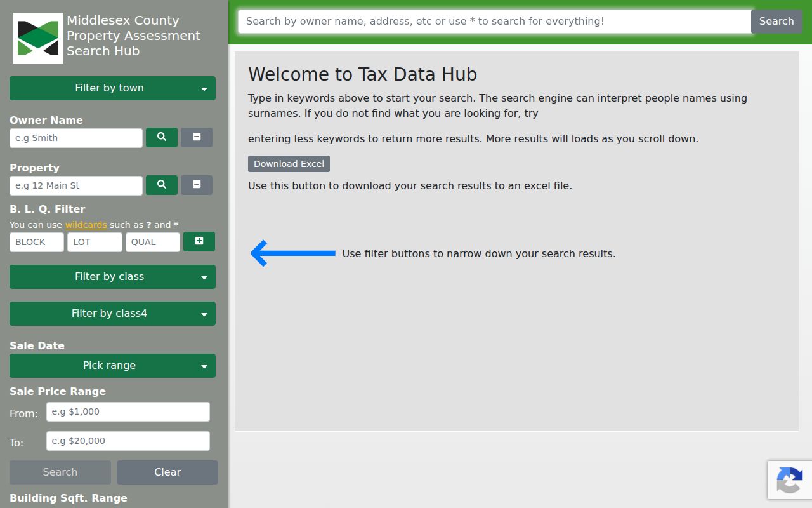Image resolution: width=812 pixels, height=508 pixels.
Task: Add B.L.Q. filter with plus icon
Action: [199, 241]
